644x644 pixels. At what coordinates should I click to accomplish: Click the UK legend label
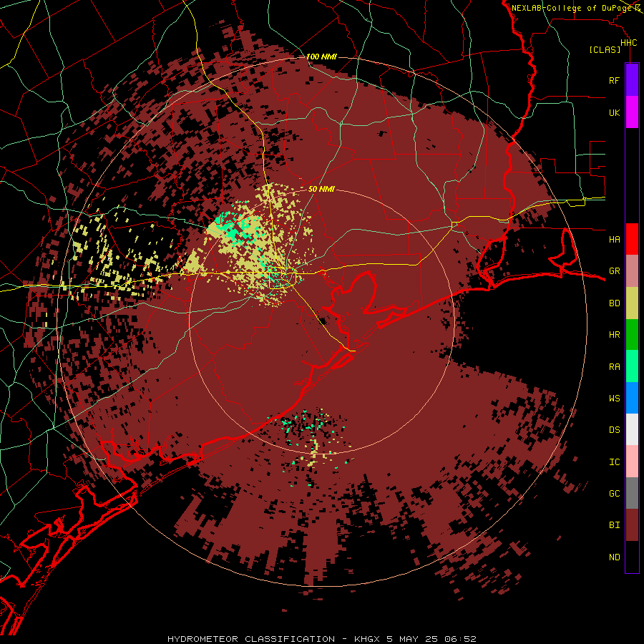tap(614, 112)
